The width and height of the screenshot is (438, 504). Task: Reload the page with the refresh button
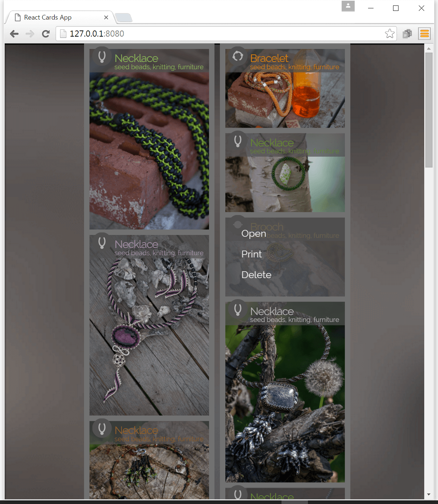tap(46, 34)
